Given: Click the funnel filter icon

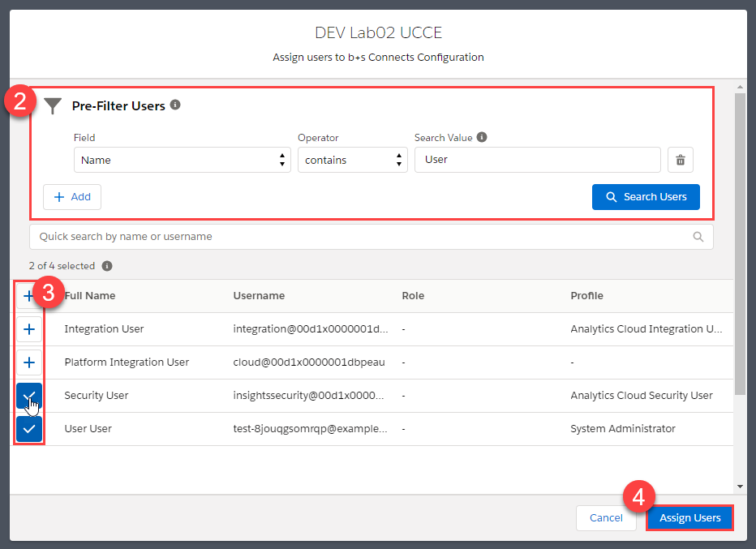Looking at the screenshot, I should tap(53, 106).
